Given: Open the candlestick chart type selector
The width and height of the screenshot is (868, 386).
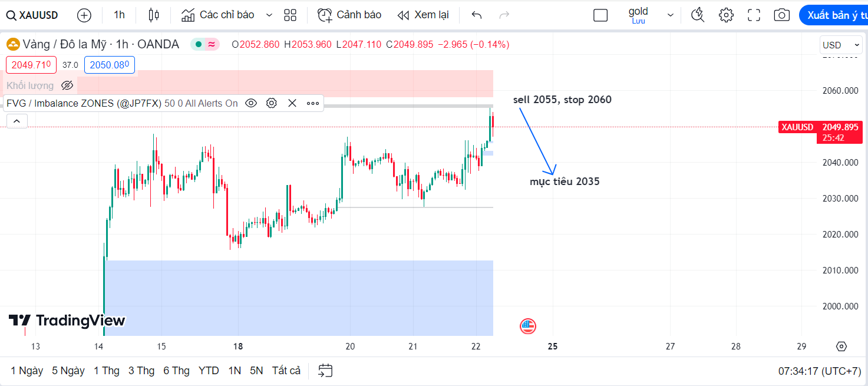Looking at the screenshot, I should (154, 15).
